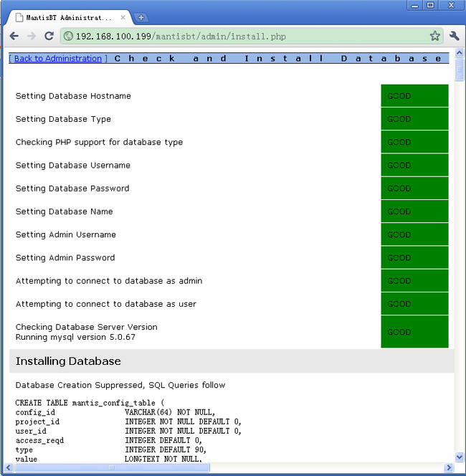Click the 'Setting Database Password' text
Image resolution: width=466 pixels, height=476 pixels.
coord(72,189)
